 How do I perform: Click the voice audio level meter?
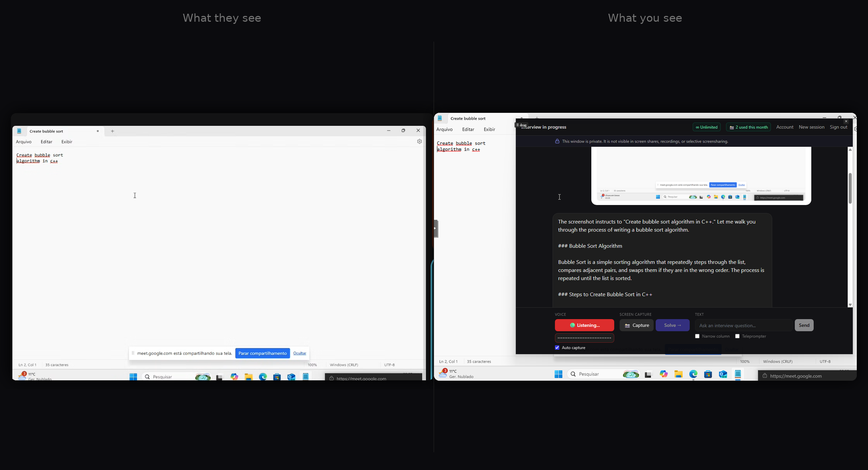584,338
